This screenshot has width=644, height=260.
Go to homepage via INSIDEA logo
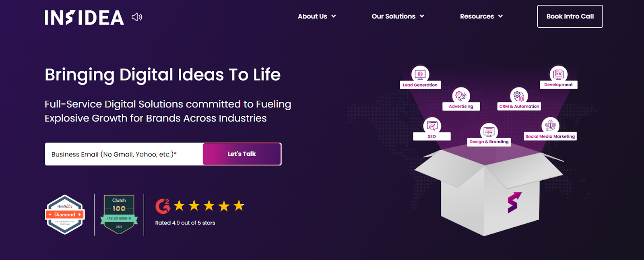[84, 18]
